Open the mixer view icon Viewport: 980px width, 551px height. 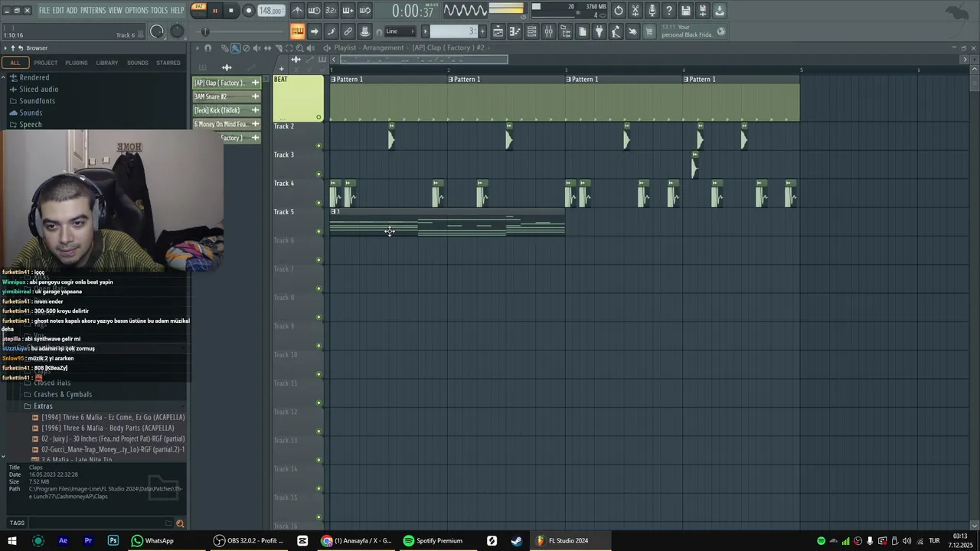pyautogui.click(x=548, y=31)
